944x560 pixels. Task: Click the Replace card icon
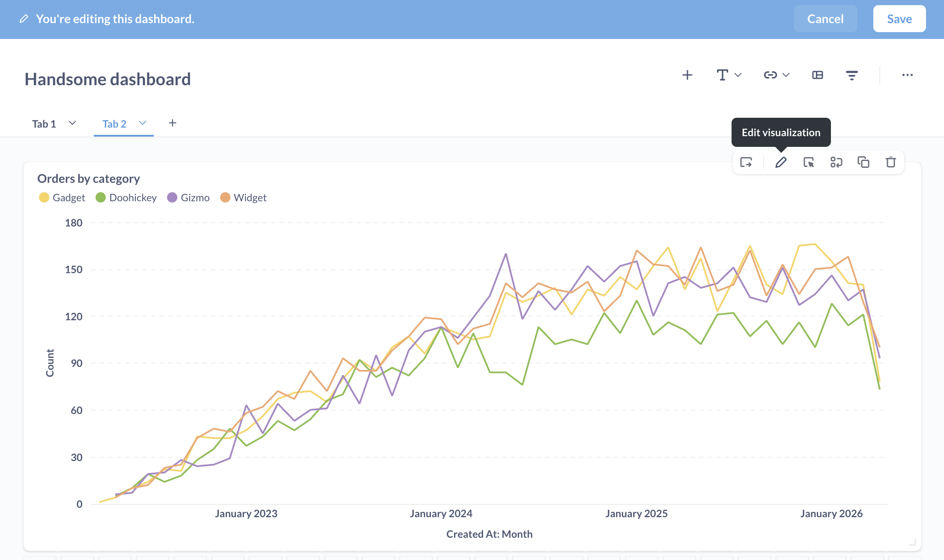836,163
